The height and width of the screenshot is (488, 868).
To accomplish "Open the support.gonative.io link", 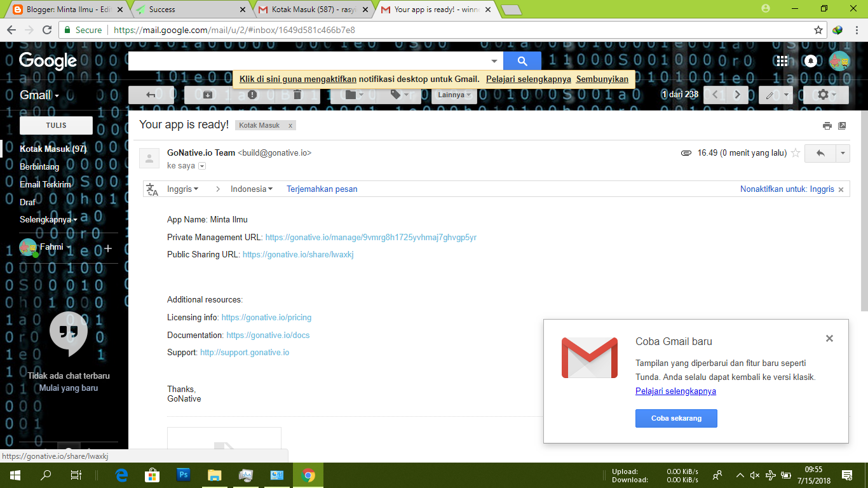I will click(x=245, y=352).
